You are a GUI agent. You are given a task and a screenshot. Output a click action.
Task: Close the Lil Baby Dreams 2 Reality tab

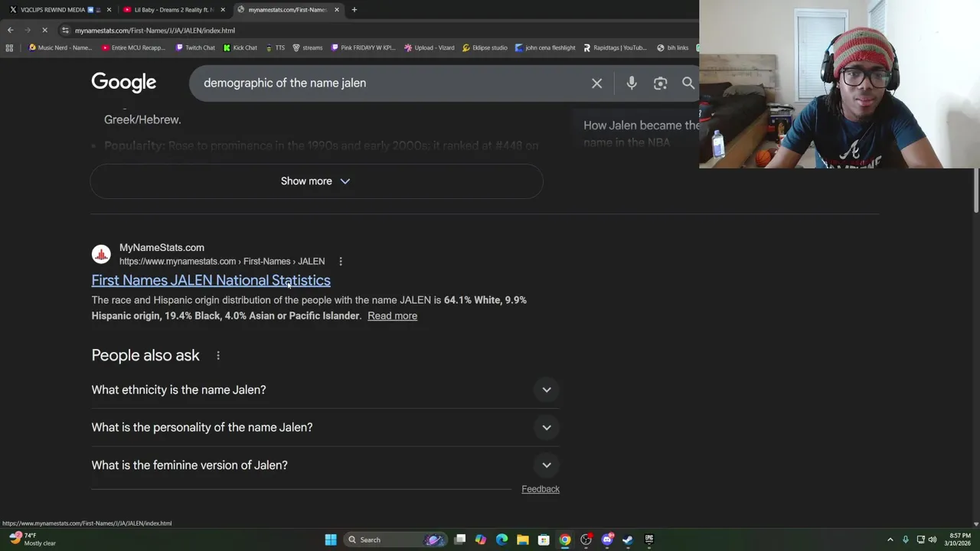pyautogui.click(x=223, y=10)
